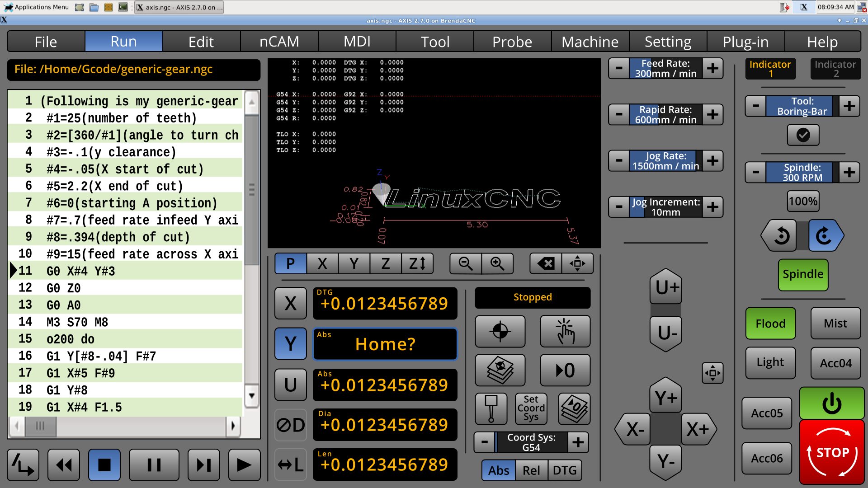Open the File menu tab

pyautogui.click(x=46, y=42)
